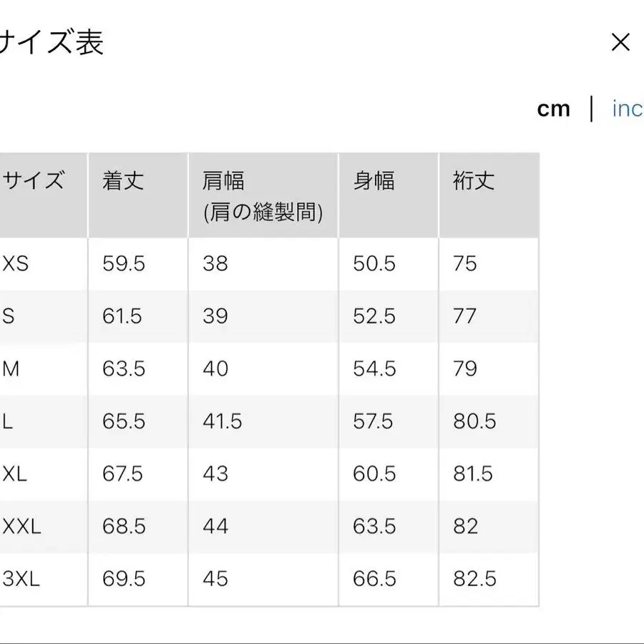644x644 pixels.
Task: Select the XS size row
Action: coord(16,263)
